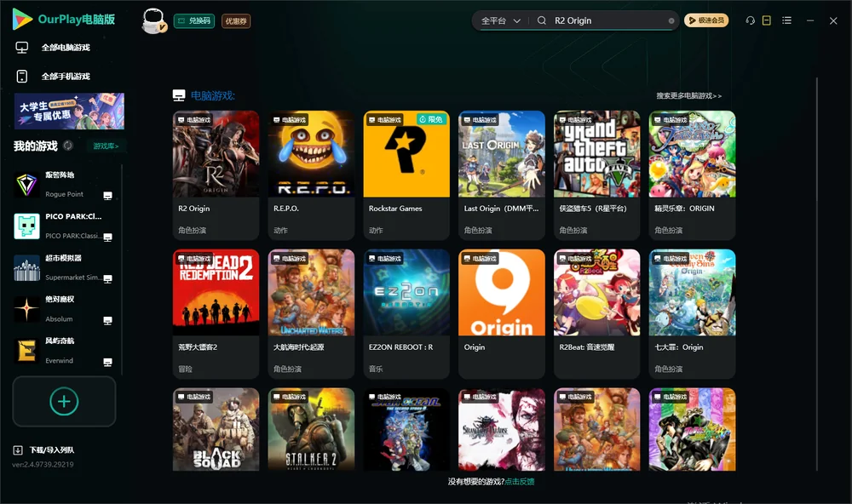Screen dimensions: 852x504
Task: Click the results list vertical scrollbar
Action: click(x=817, y=274)
